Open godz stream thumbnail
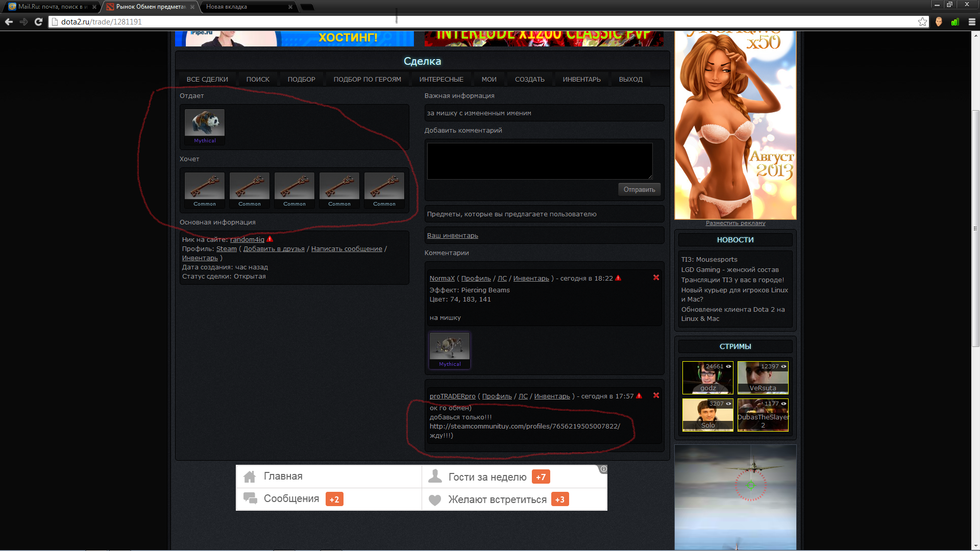The width and height of the screenshot is (980, 551). click(x=707, y=378)
